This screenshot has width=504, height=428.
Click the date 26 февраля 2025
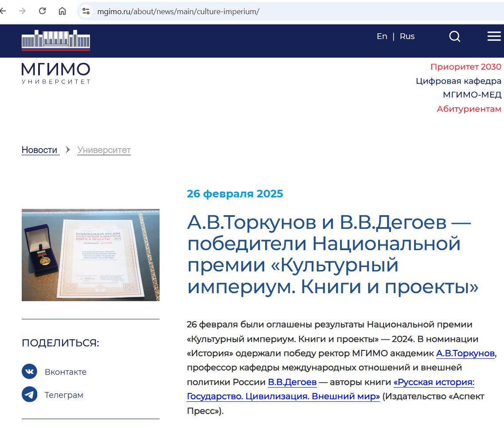coord(235,193)
